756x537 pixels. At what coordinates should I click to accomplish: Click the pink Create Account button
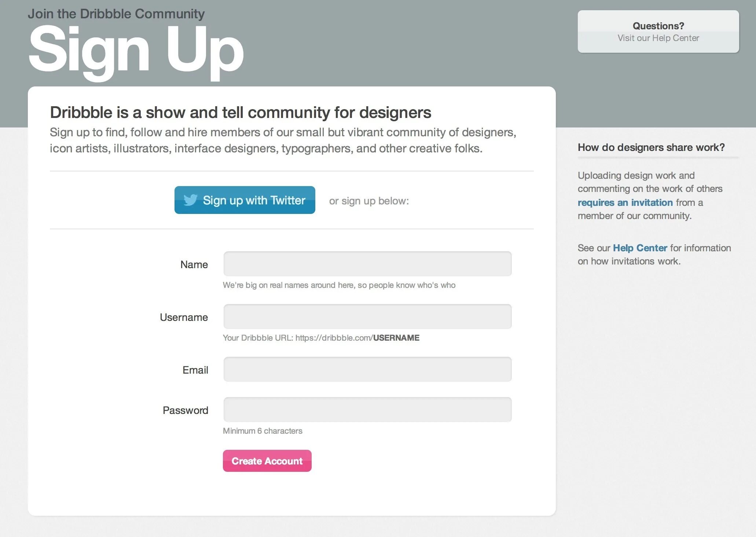coord(267,461)
